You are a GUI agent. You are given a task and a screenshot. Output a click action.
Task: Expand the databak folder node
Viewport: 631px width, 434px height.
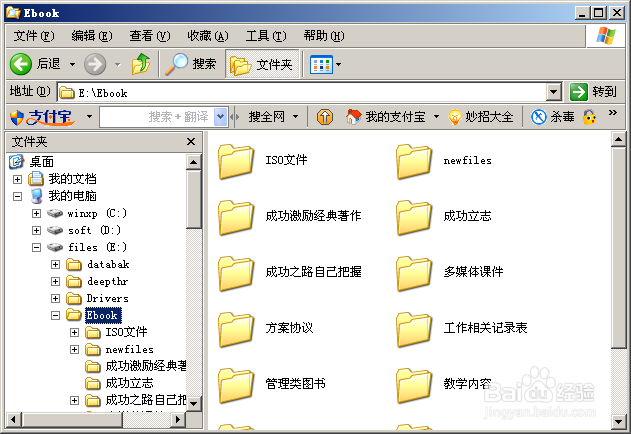tap(56, 264)
